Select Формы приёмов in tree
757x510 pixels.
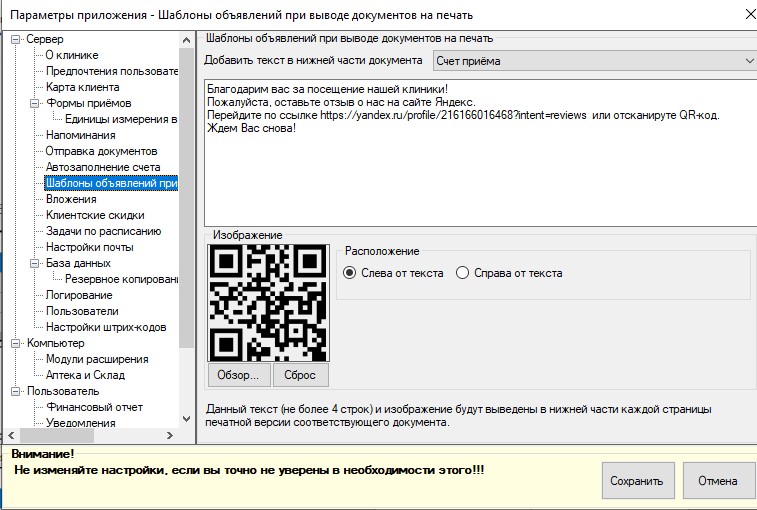pyautogui.click(x=88, y=103)
